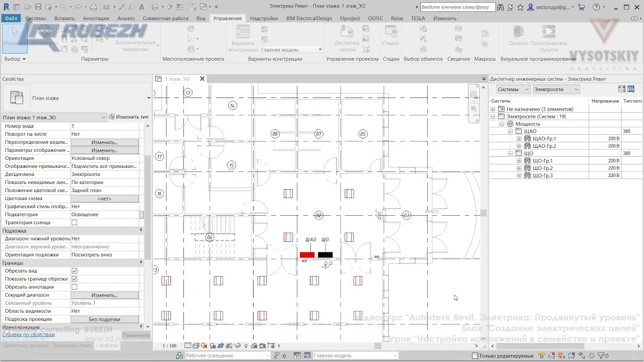This screenshot has height=362, width=644.
Task: Toggle Траектория солнца checkbox
Action: pos(74,223)
